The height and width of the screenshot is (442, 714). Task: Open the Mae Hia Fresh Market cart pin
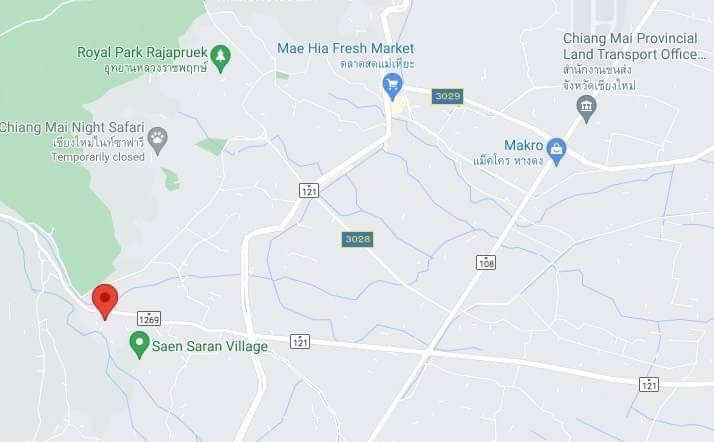click(392, 86)
